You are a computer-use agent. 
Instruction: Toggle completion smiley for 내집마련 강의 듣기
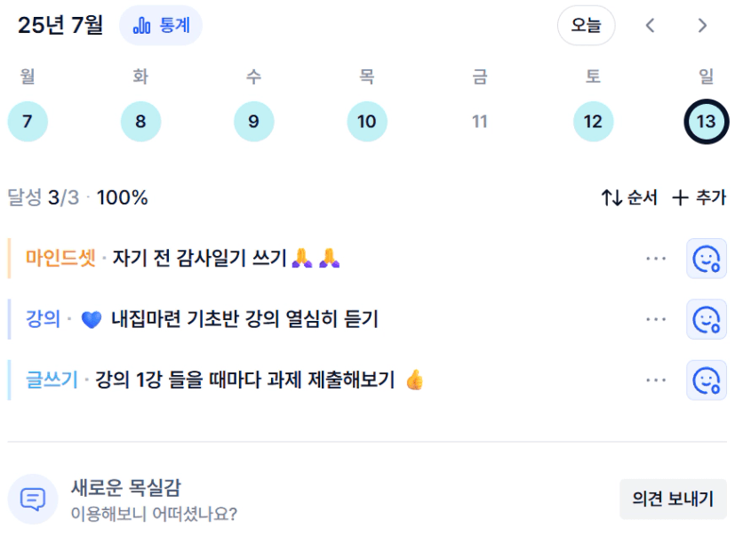[x=706, y=319]
